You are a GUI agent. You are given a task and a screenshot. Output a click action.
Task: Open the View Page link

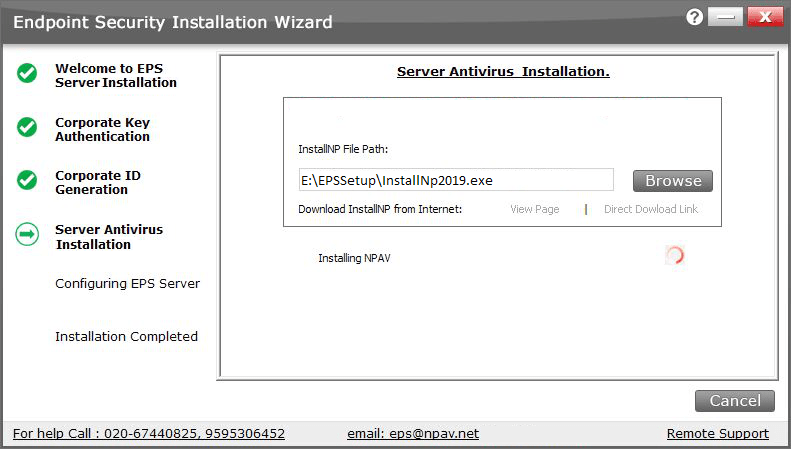[534, 209]
